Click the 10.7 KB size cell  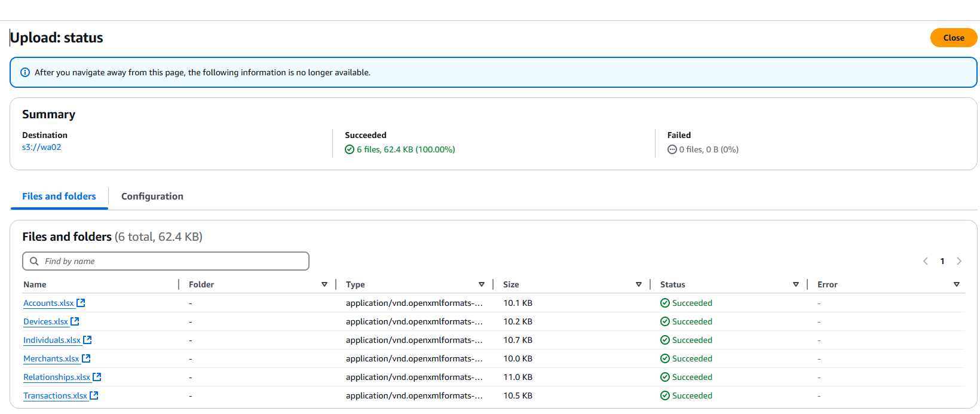tap(517, 340)
